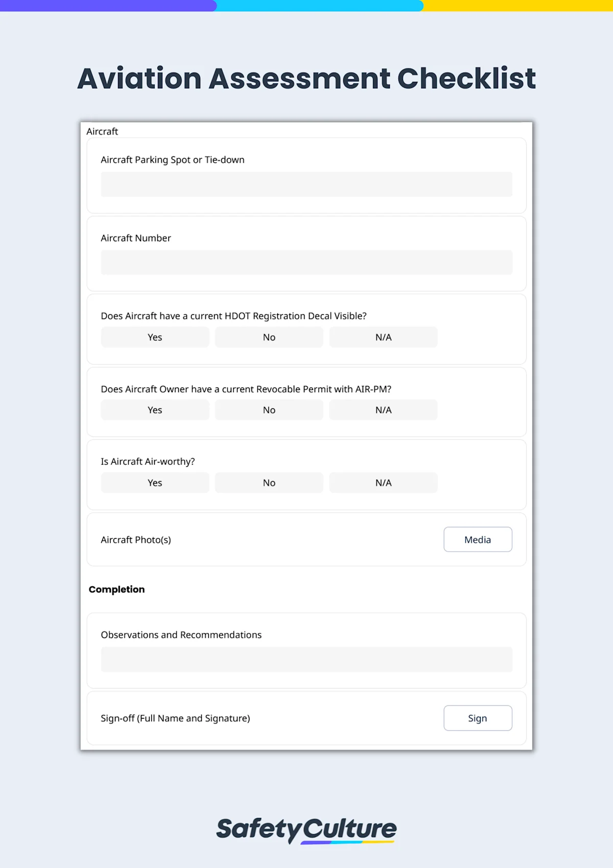Click the Sign-off (Full Name and Signature) label
The image size is (613, 868).
[x=175, y=718]
